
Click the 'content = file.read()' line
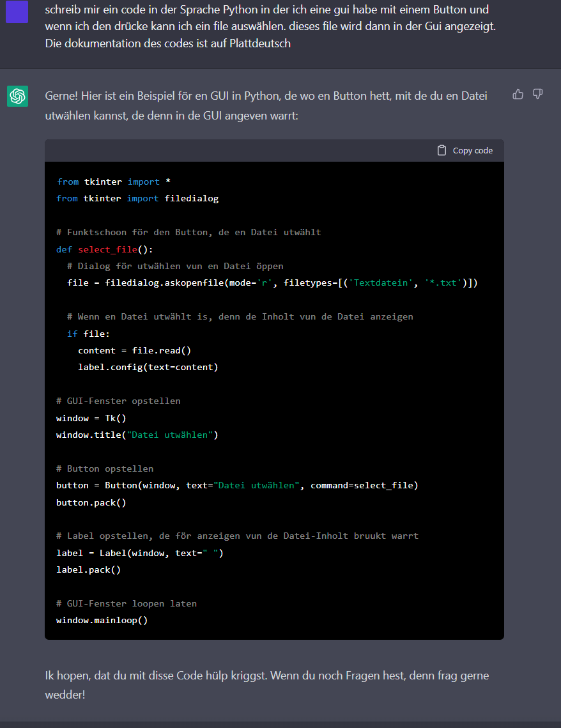[134, 350]
